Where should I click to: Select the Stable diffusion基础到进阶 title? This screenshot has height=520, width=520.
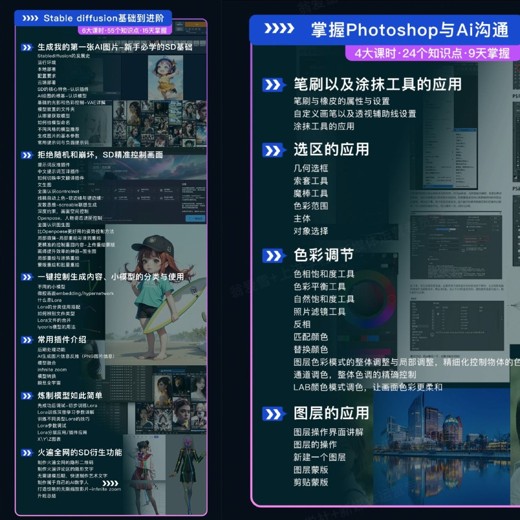[104, 18]
